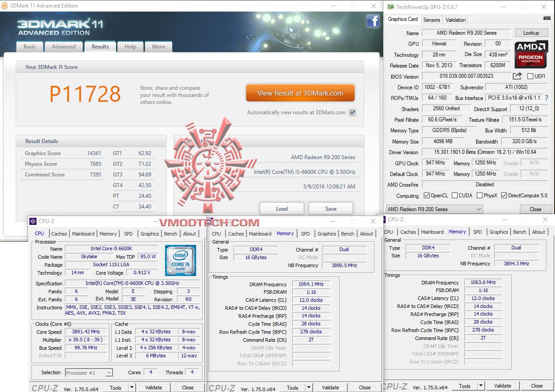555x392 pixels.
Task: Open Tools dropdown arrow in right CPU-Z window
Action: point(481,386)
